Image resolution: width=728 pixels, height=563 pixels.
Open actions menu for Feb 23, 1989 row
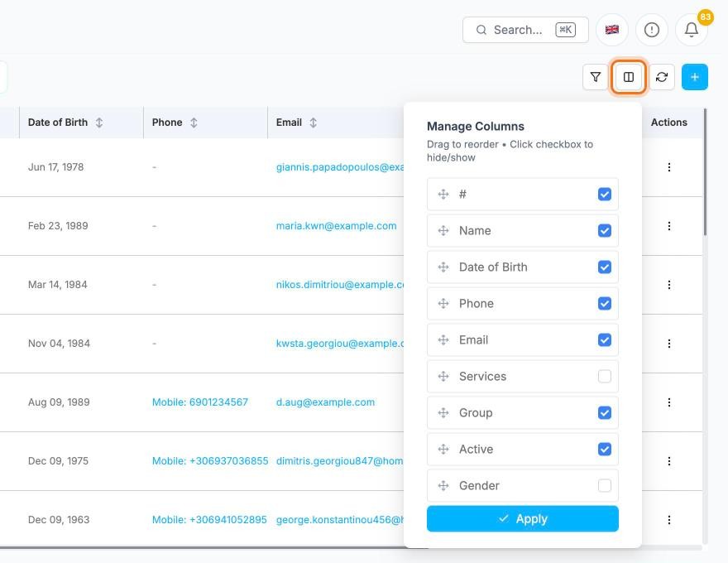[x=669, y=226]
